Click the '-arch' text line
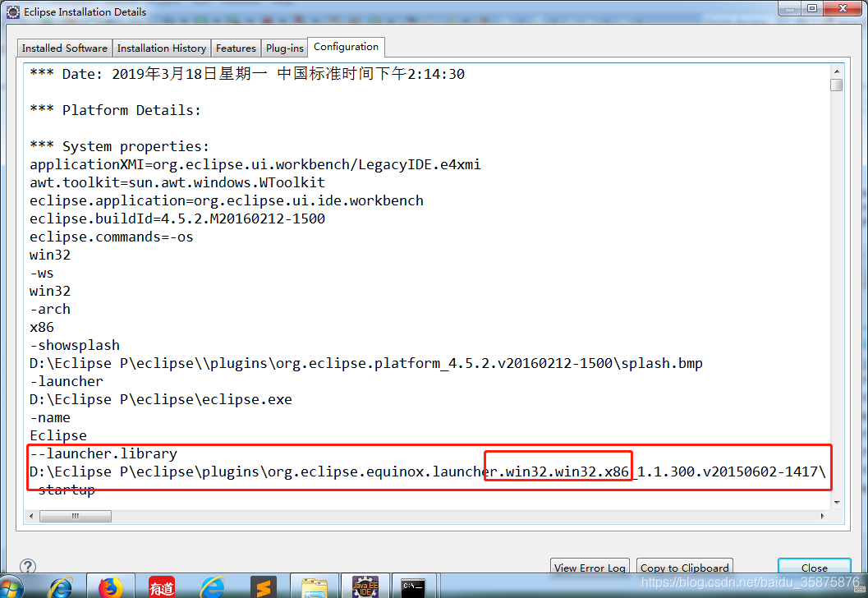 [x=50, y=309]
